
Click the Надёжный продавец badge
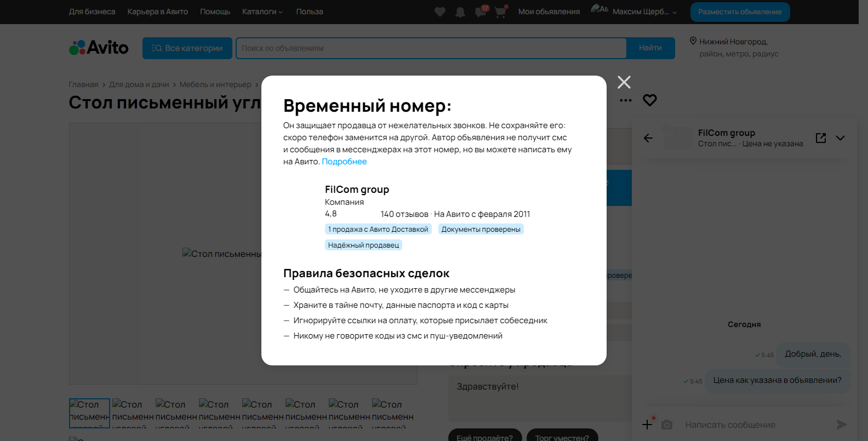click(x=363, y=245)
